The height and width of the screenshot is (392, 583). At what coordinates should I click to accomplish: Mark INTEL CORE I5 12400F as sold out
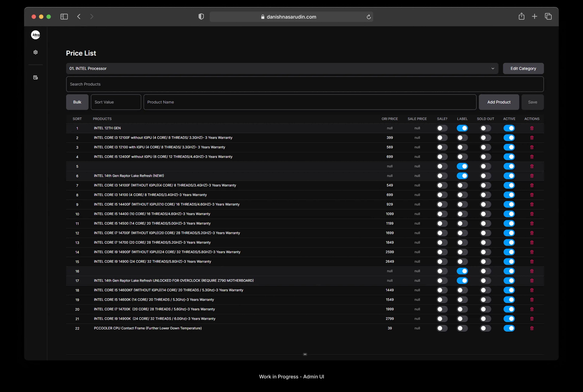click(486, 157)
